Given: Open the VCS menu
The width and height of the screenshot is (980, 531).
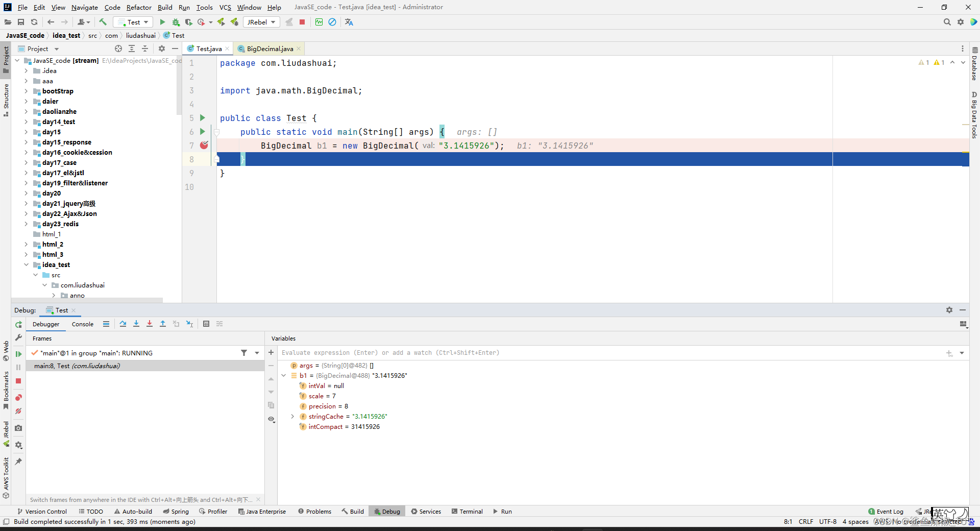Looking at the screenshot, I should click(225, 7).
